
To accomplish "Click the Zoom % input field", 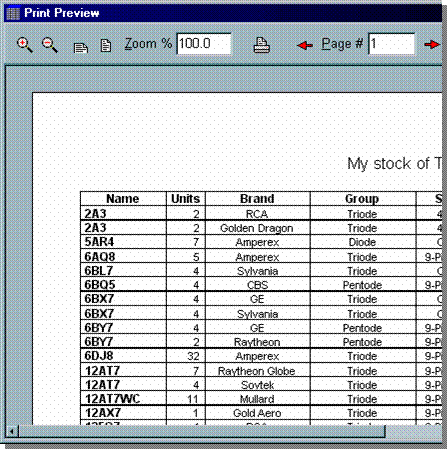I will [204, 44].
